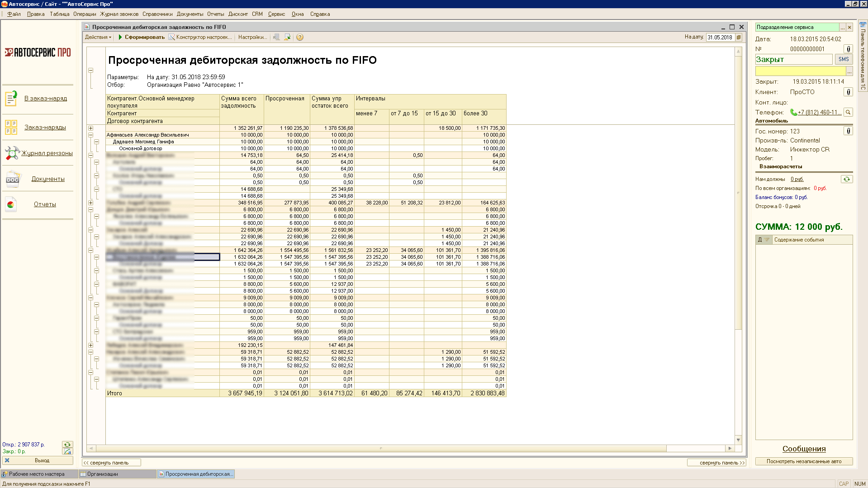Screen dimensions: 868x488
Task: Click the 'Сформировать' button
Action: click(141, 38)
